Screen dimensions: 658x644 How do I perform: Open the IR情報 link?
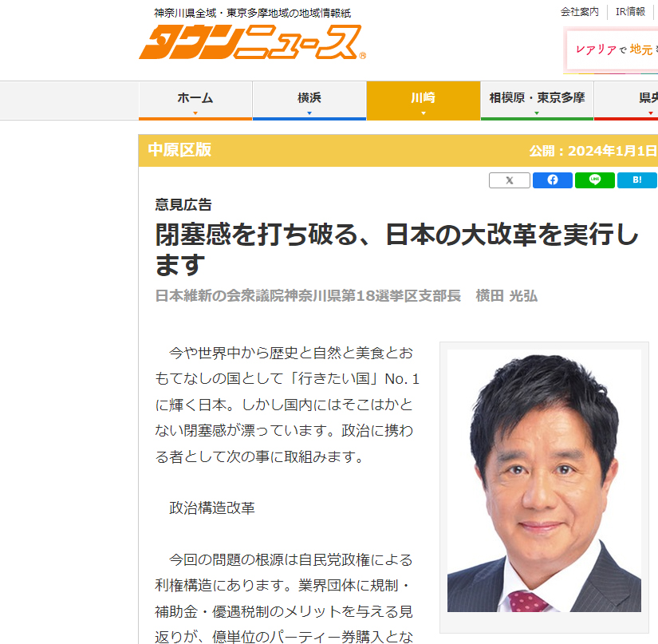point(630,12)
